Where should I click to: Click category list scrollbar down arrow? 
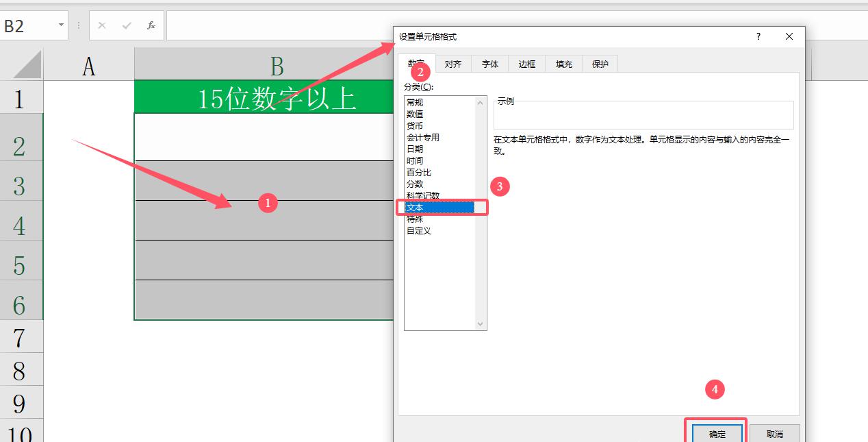click(x=480, y=323)
